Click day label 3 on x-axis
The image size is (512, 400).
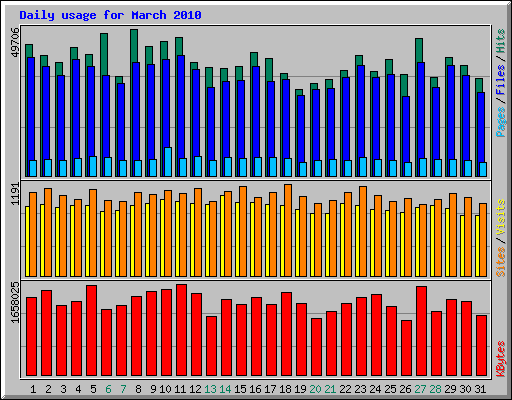click(x=63, y=389)
